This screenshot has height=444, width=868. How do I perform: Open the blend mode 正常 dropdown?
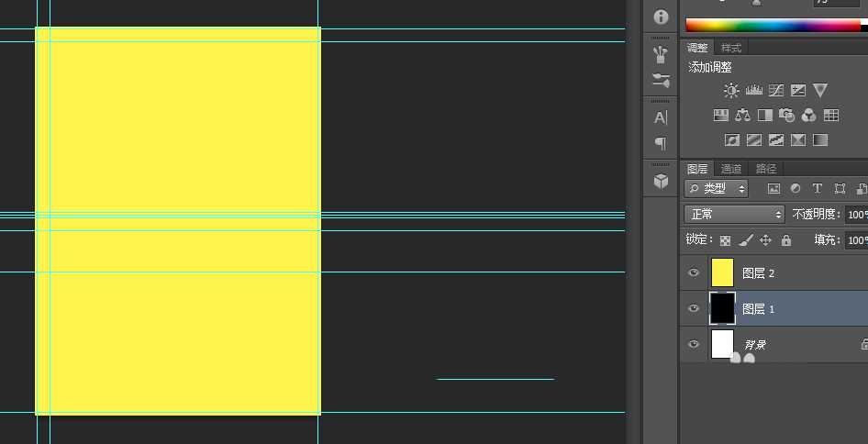point(735,215)
